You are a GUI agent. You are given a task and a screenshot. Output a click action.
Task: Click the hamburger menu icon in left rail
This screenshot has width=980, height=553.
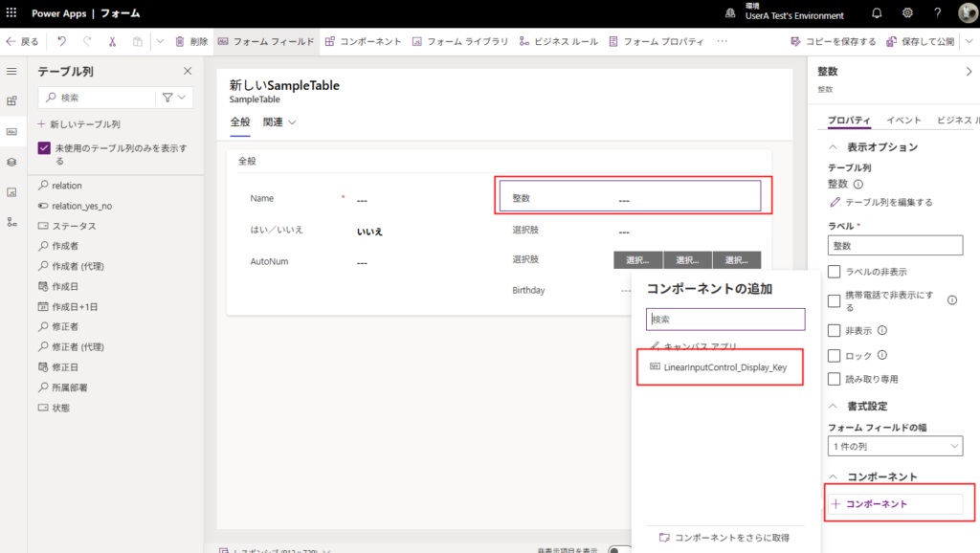coord(11,72)
